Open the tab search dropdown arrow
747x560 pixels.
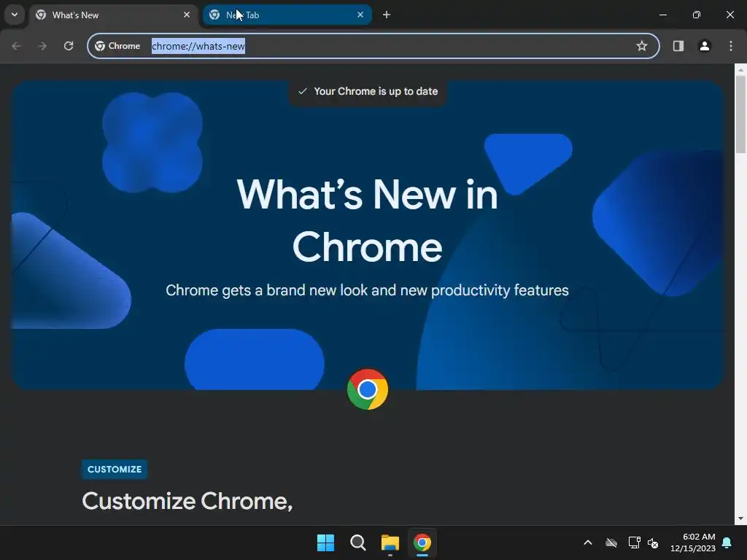15,15
